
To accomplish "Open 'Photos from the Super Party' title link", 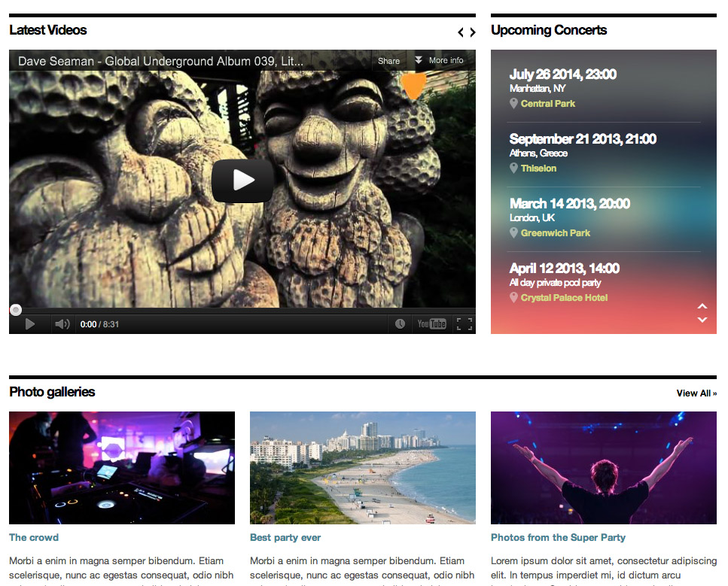I will click(558, 538).
